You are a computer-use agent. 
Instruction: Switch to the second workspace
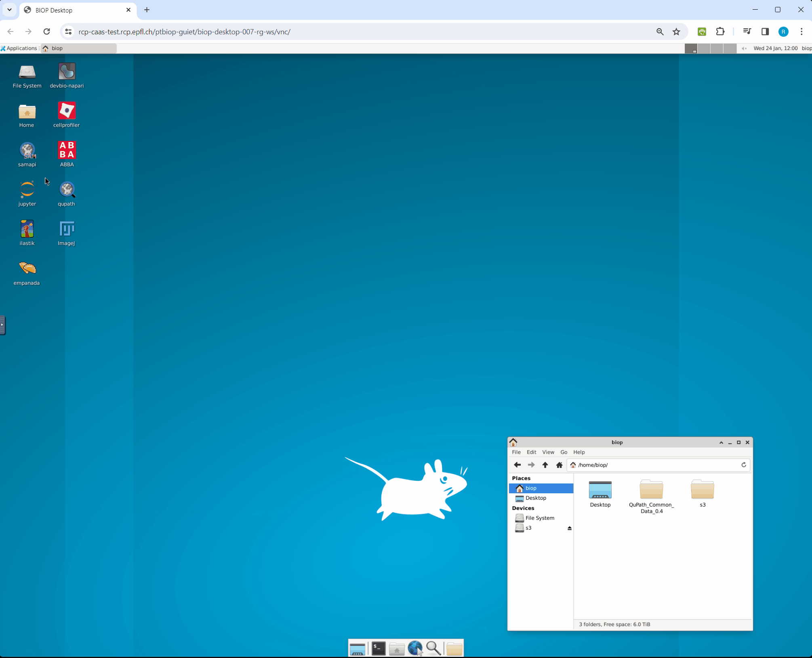[x=704, y=48]
